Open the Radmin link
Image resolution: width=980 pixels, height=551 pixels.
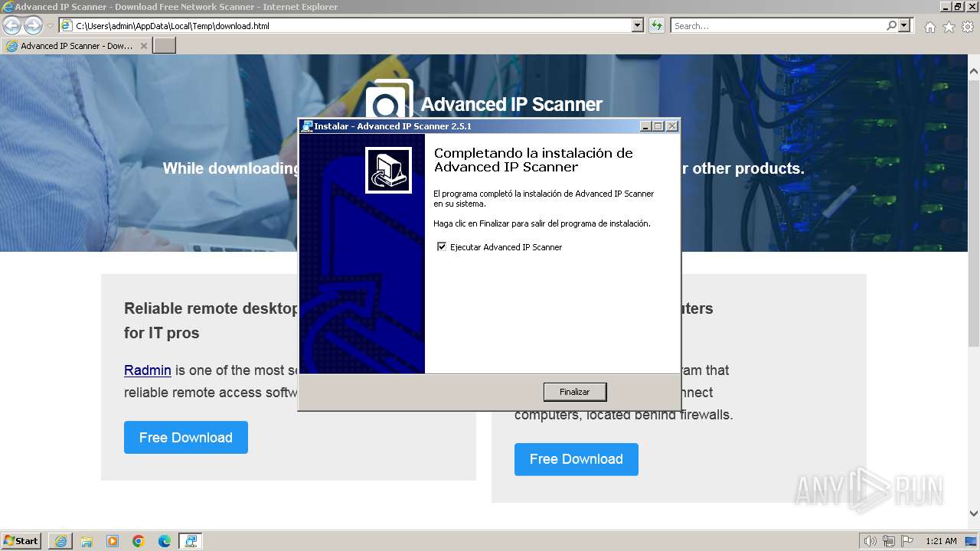(x=148, y=370)
